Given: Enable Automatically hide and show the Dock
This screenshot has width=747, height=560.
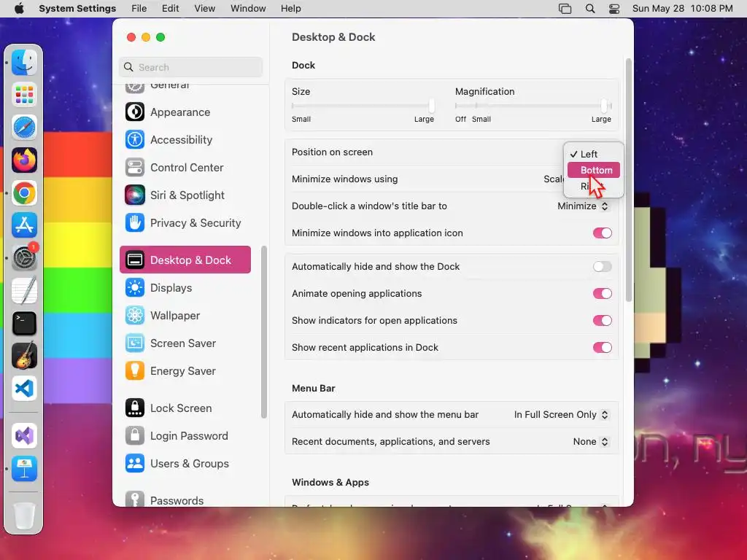Looking at the screenshot, I should pyautogui.click(x=602, y=267).
